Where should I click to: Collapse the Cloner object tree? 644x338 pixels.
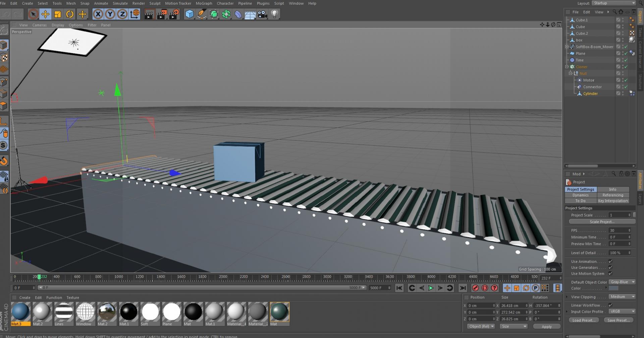(567, 67)
